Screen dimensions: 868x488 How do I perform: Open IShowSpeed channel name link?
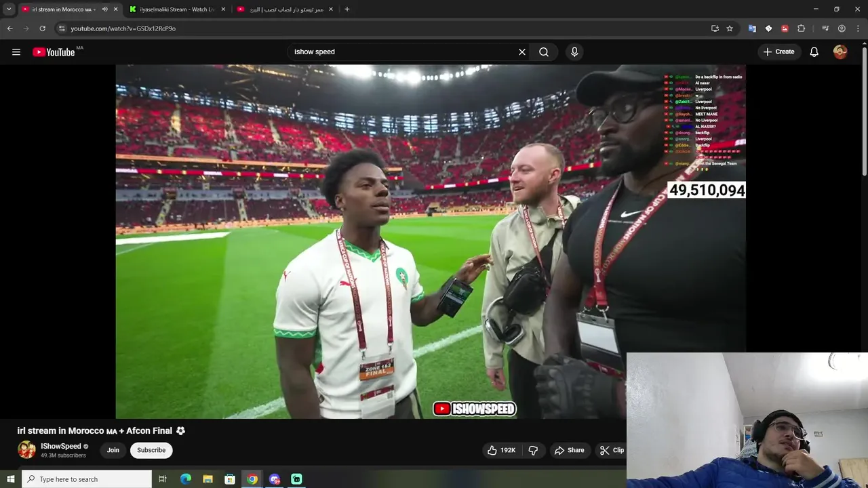tap(61, 446)
